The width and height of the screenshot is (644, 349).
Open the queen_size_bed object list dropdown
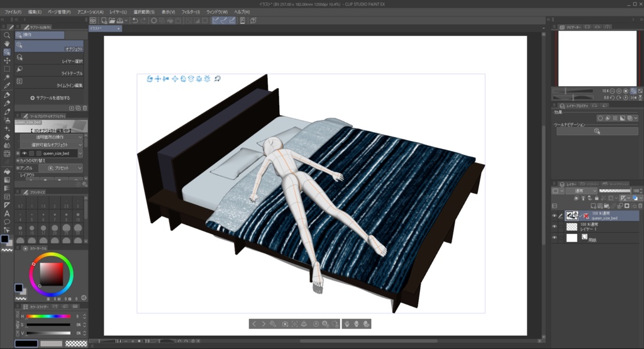80,153
